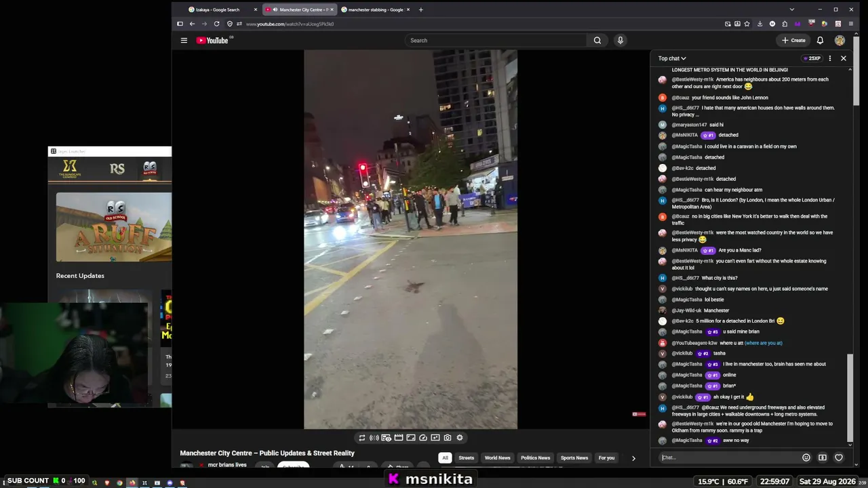This screenshot has width=868, height=488.
Task: Close the Izakaya Google Search tab
Action: (x=256, y=9)
